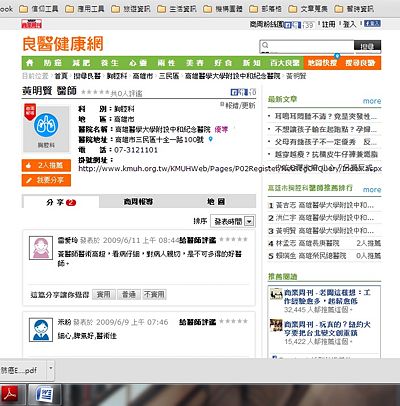400x406 pixels.
Task: Click the 註冊 register link at top
Action: coord(329,24)
